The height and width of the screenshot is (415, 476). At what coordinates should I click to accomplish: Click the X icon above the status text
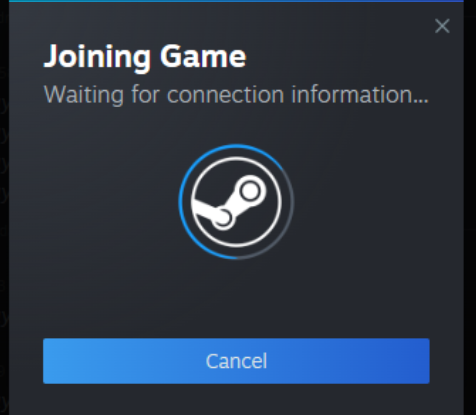click(x=442, y=26)
